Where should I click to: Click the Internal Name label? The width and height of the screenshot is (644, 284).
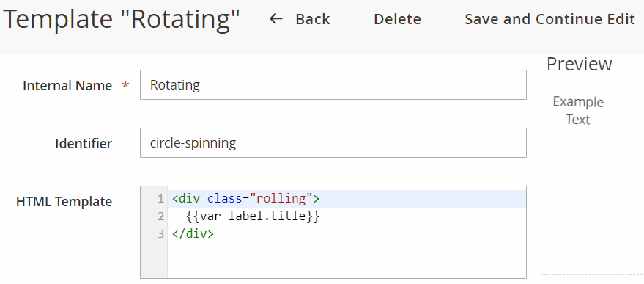(67, 86)
